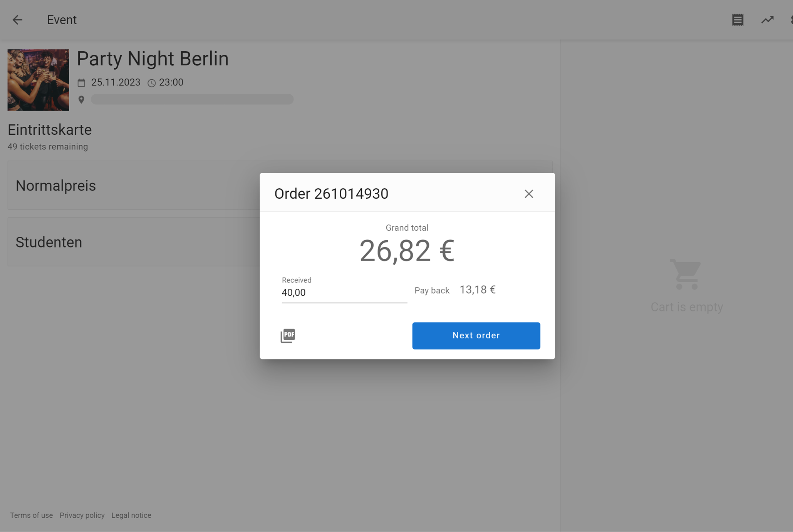Close the Order 261014930 dialog

click(x=528, y=194)
